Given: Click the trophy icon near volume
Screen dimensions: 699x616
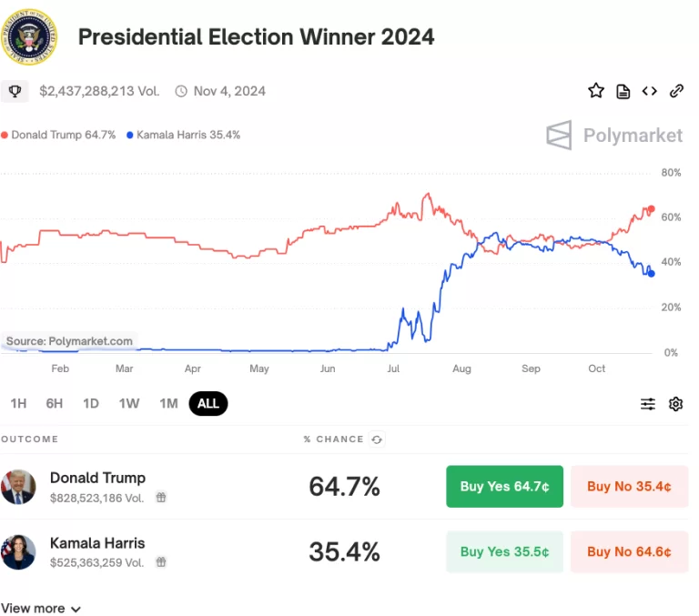Looking at the screenshot, I should (x=15, y=91).
